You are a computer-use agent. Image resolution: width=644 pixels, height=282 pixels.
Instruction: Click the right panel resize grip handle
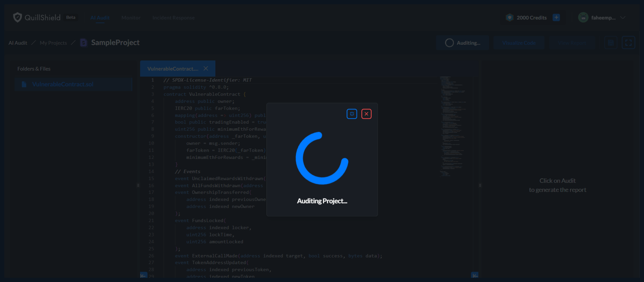pos(480,185)
